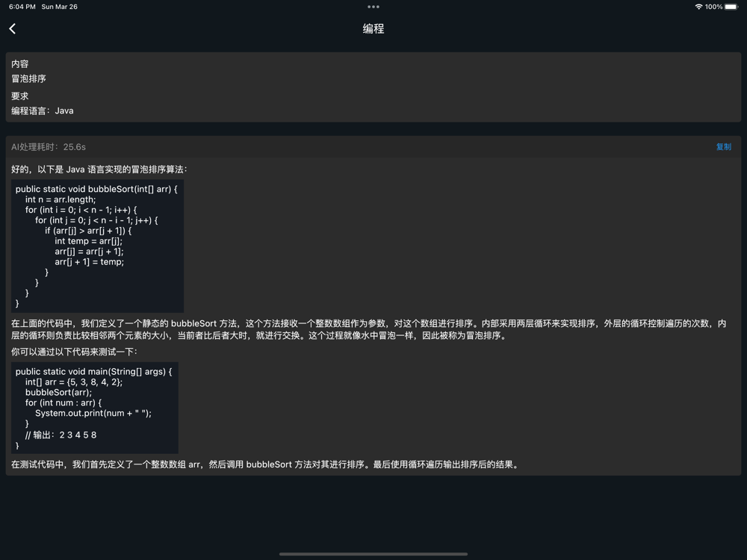Select the 内容 label
This screenshot has width=747, height=560.
point(20,64)
